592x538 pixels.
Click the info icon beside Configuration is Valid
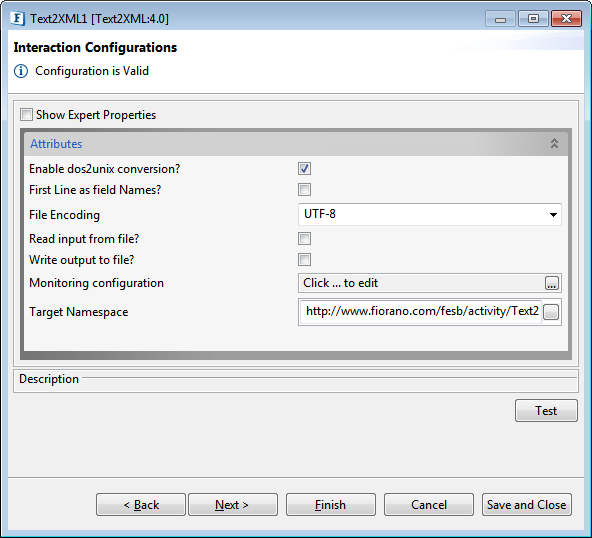21,71
